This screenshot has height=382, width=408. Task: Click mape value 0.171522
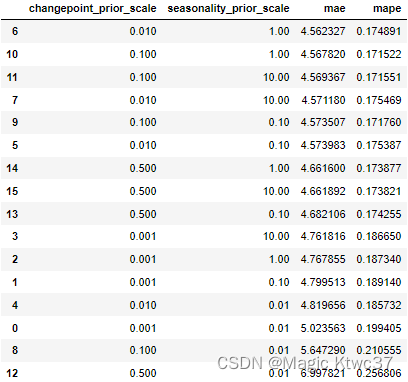(379, 54)
